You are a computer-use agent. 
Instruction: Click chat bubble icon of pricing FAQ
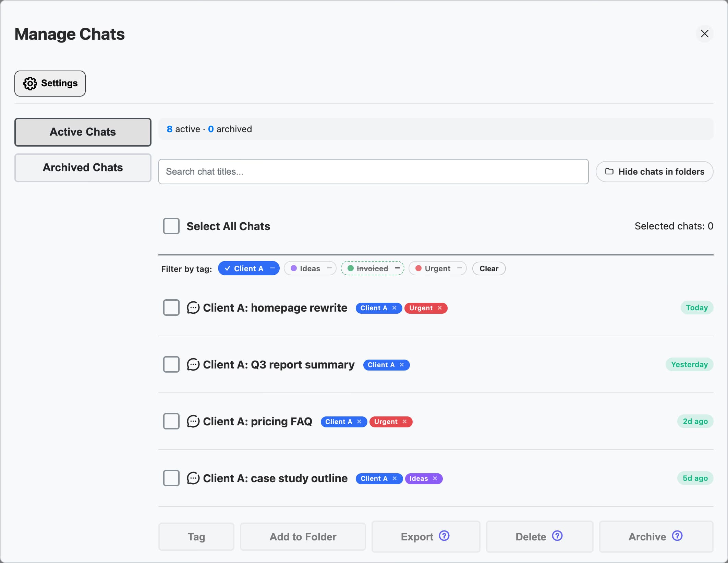(x=193, y=421)
